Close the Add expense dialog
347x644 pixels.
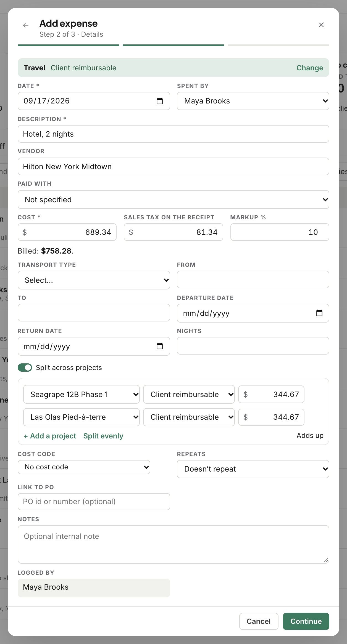point(321,25)
